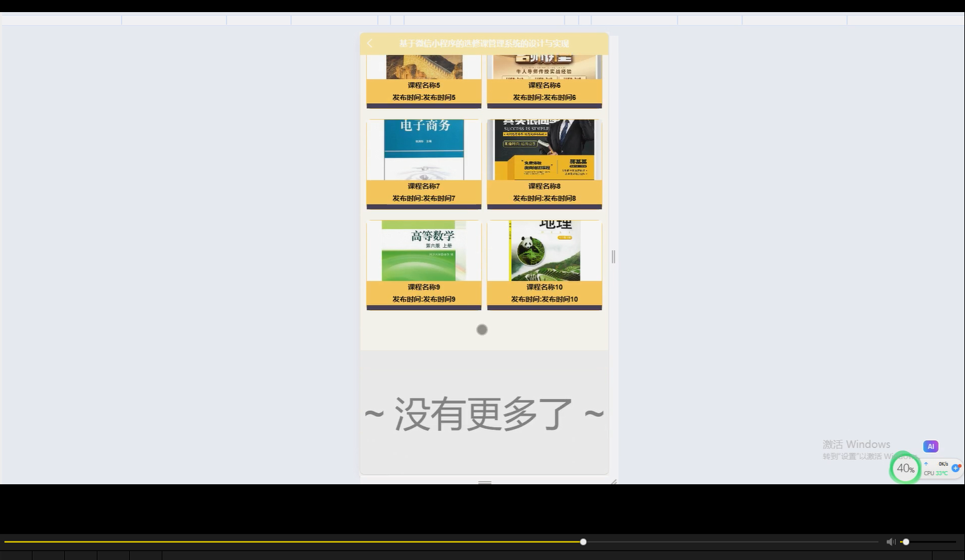The width and height of the screenshot is (965, 560).
Task: Click the resize handle beside the phone preview
Action: (x=612, y=256)
